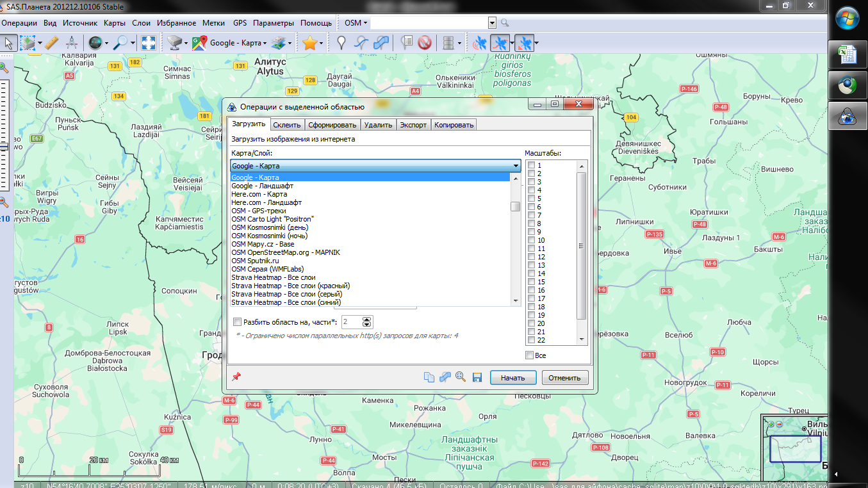Click the blue floppy save icon in dialog
This screenshot has width=868, height=488.
(477, 377)
